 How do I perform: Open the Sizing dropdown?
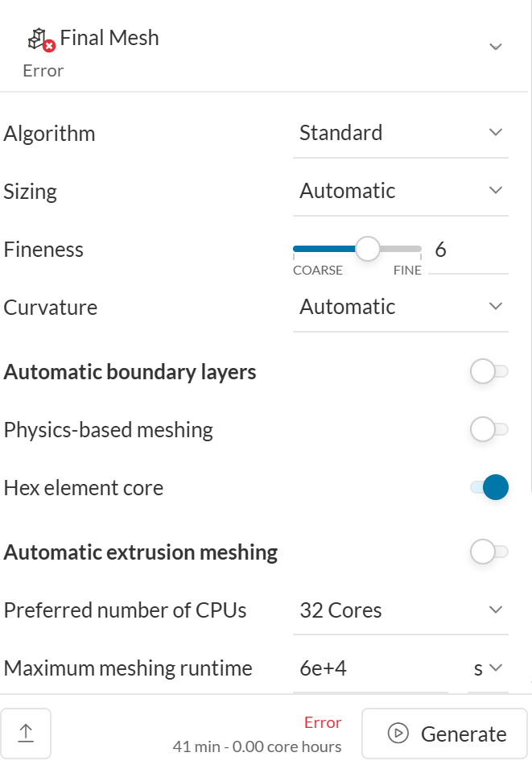click(400, 191)
